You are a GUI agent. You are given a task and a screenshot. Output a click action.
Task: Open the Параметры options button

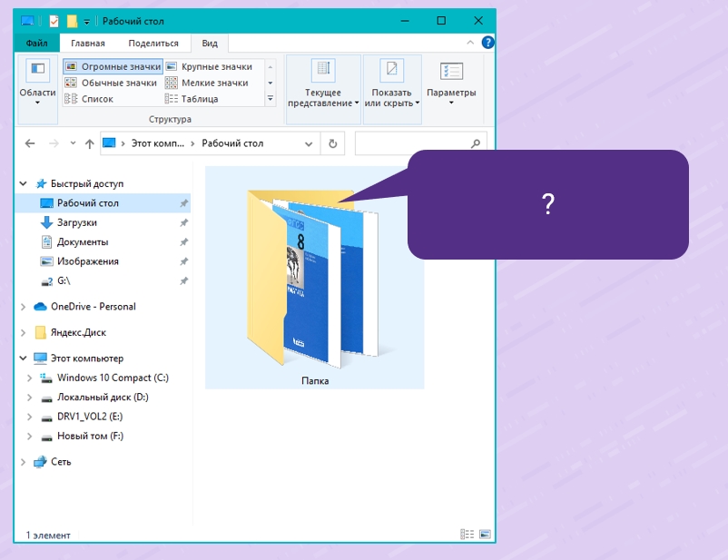[451, 84]
